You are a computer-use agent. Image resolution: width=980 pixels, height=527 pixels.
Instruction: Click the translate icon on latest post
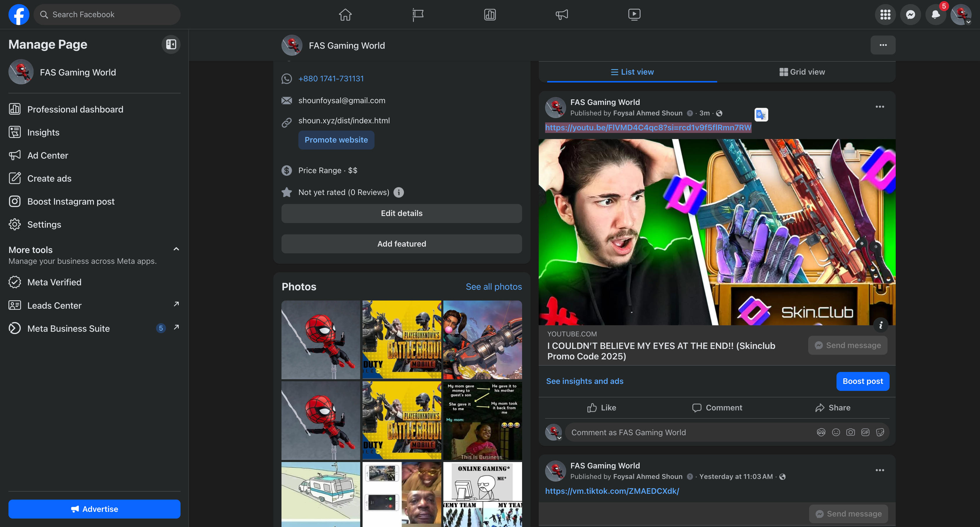point(761,115)
